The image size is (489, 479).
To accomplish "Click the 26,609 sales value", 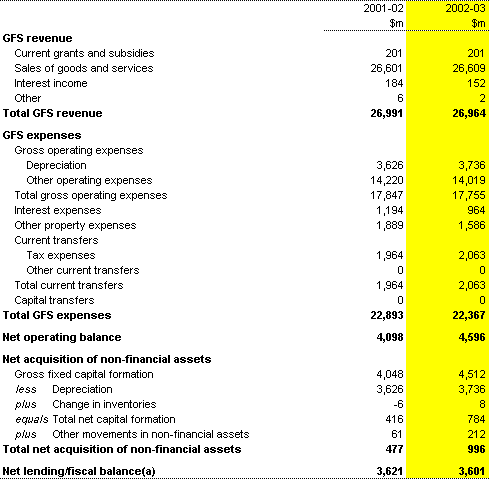I will coord(469,68).
